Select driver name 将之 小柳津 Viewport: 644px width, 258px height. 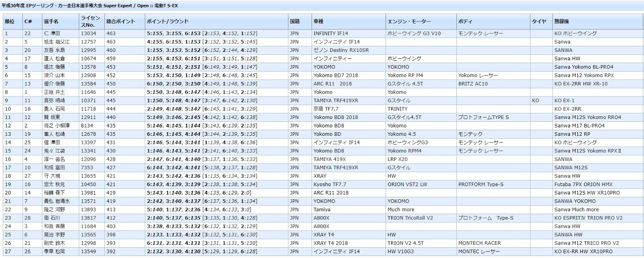tap(57, 126)
